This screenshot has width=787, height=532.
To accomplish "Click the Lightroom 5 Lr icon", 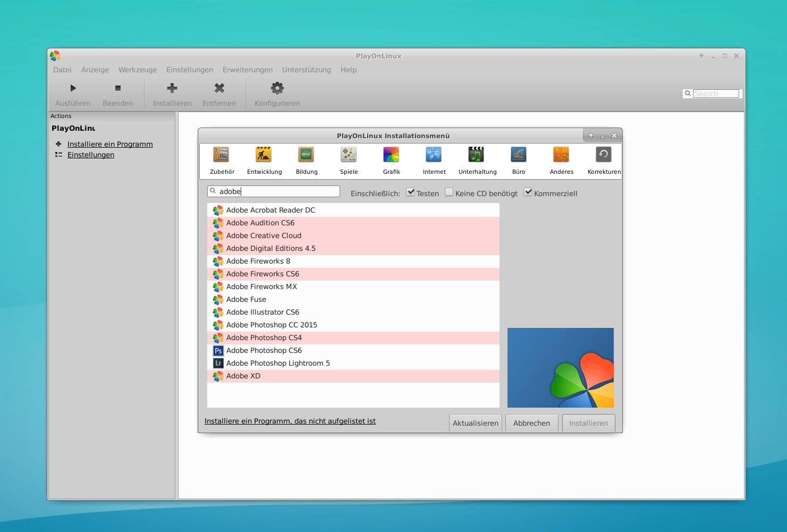I will [x=218, y=364].
